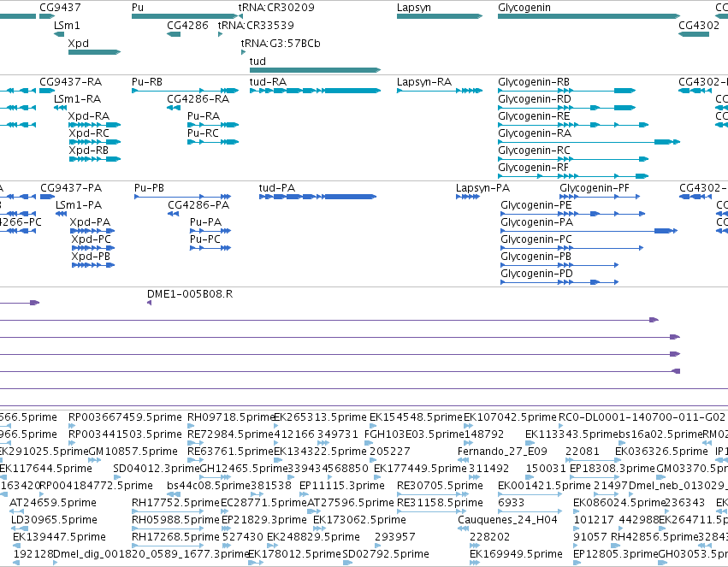
Task: Select the RC0-DL0001-140700-011-G02 EST label
Action: tap(642, 417)
